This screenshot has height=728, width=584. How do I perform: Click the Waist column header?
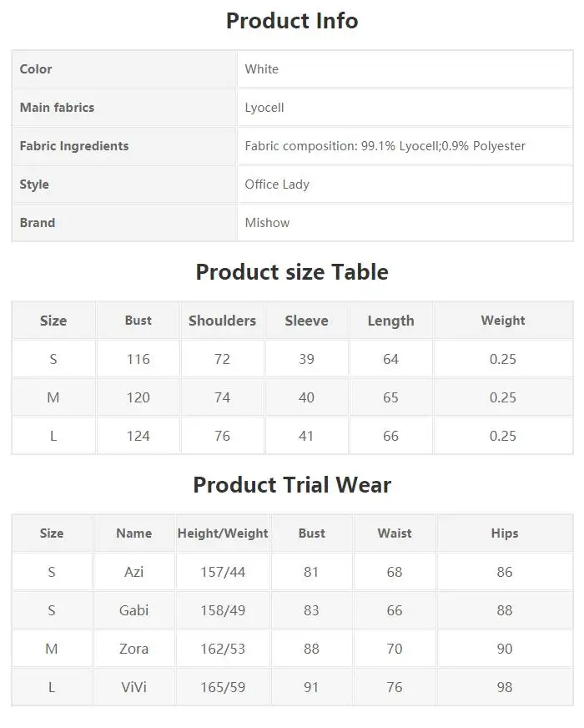[x=395, y=533]
